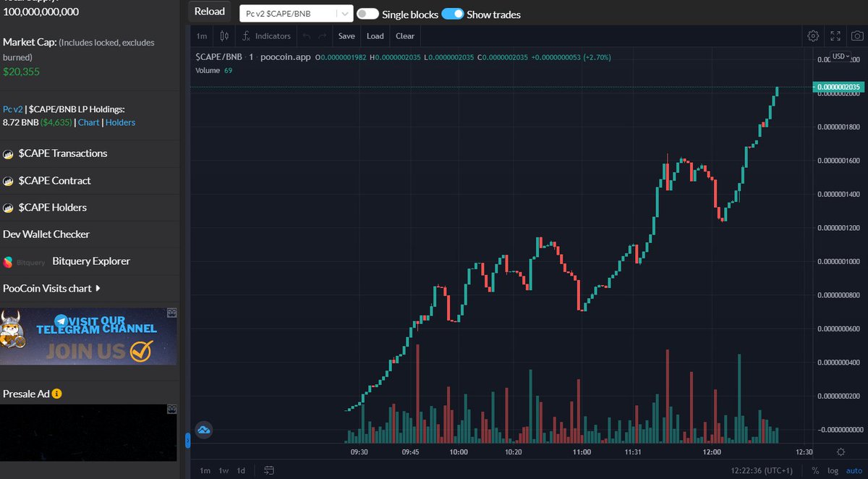Viewport: 868px width, 479px height.
Task: Select the 1w range at bottom
Action: [224, 470]
